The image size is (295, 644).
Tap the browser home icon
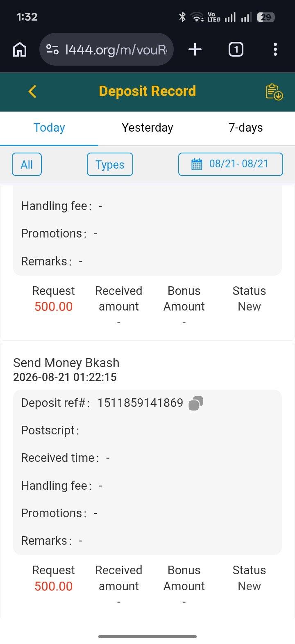point(20,50)
